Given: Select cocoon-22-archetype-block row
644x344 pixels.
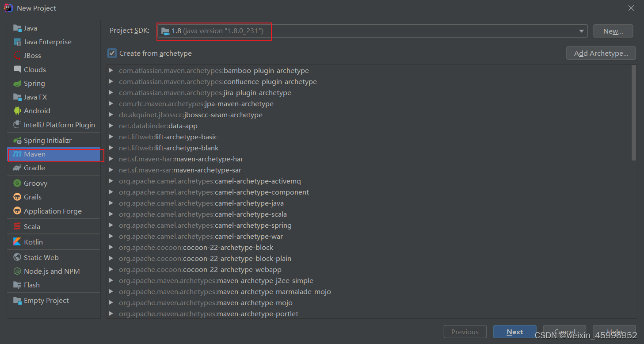Looking at the screenshot, I should click(369, 247).
